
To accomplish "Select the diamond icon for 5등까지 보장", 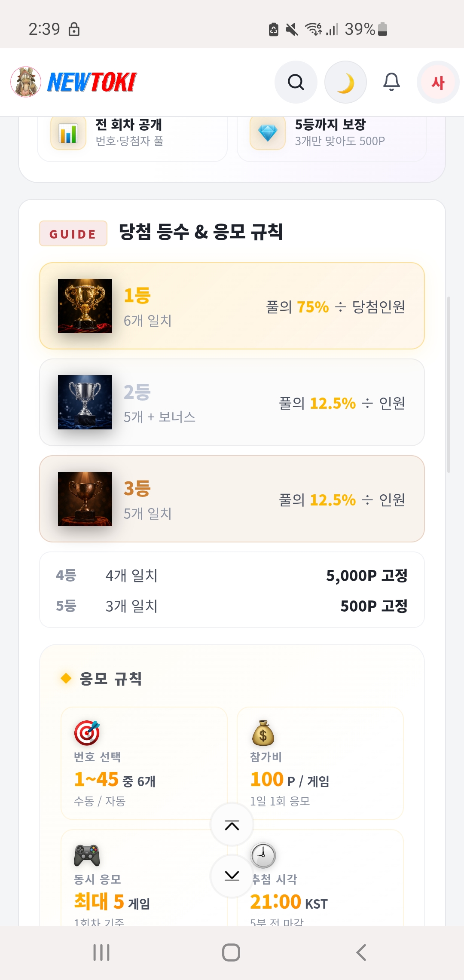I will pos(268,133).
